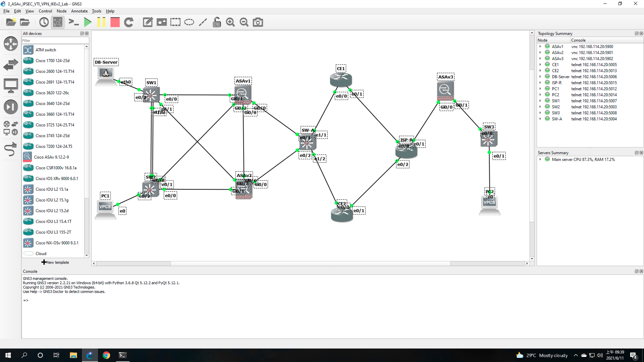Screen dimensions: 644x362
Task: Select the Add a link cable tool
Action: coord(11,149)
